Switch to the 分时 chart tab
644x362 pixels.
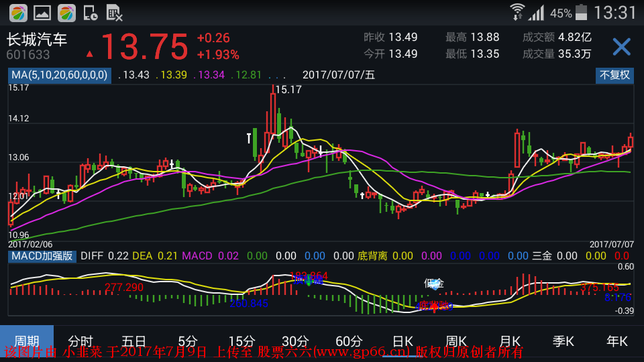tap(80, 341)
